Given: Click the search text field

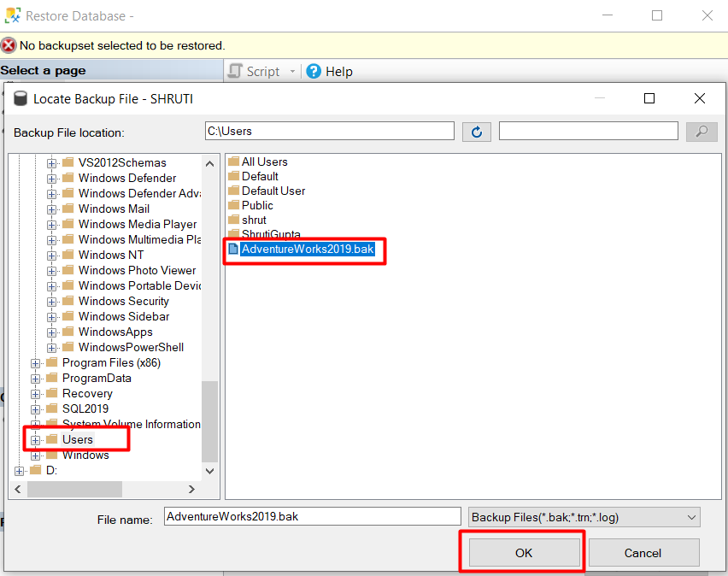Looking at the screenshot, I should pyautogui.click(x=588, y=131).
